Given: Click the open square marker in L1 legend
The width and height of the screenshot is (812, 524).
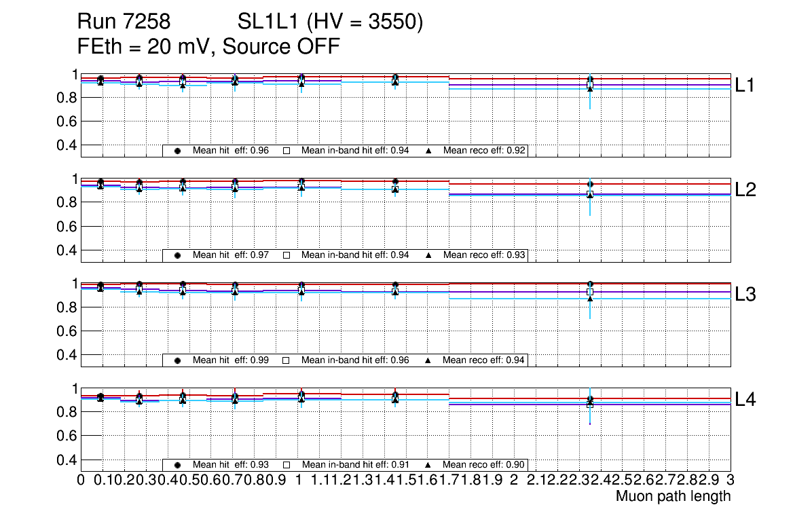Looking at the screenshot, I should pos(287,151).
